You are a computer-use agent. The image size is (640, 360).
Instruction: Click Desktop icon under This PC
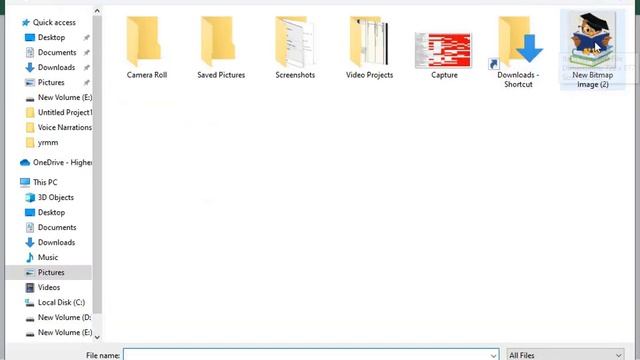coord(30,213)
